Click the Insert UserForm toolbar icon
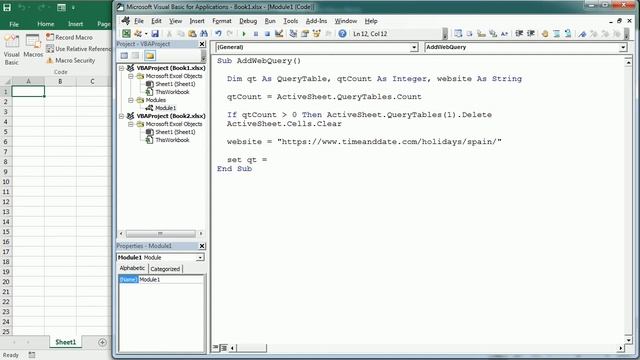 tap(138, 34)
